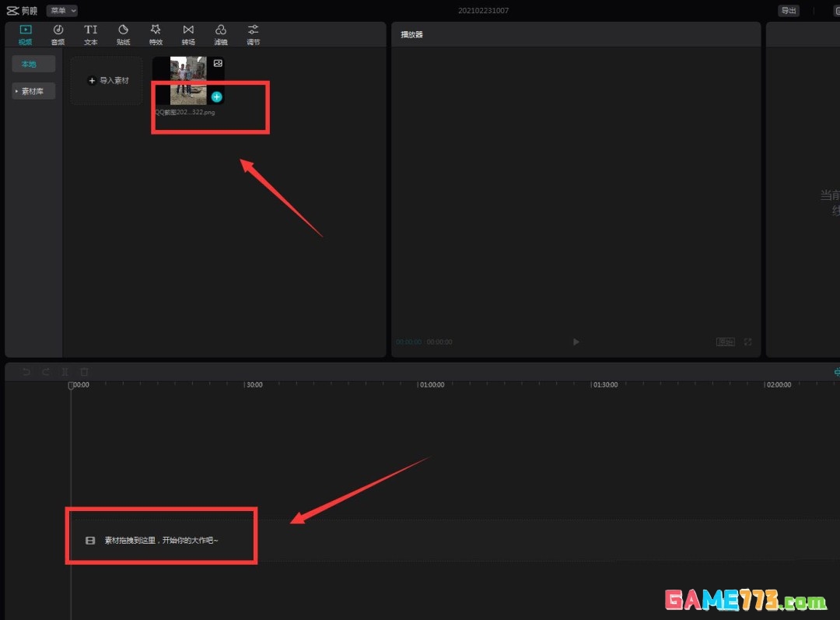Screen dimensions: 840x620
Task: Select the QQ截图 png thumbnail
Action: tap(187, 80)
